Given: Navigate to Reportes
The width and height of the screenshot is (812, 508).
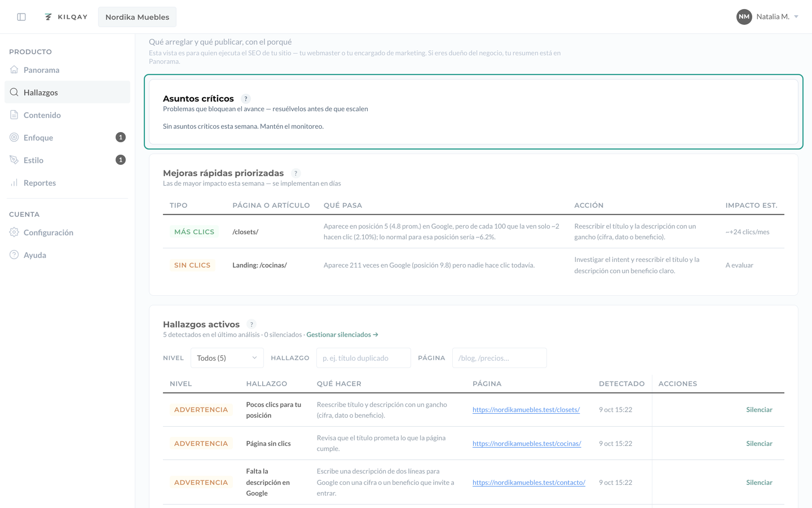Looking at the screenshot, I should (67, 183).
